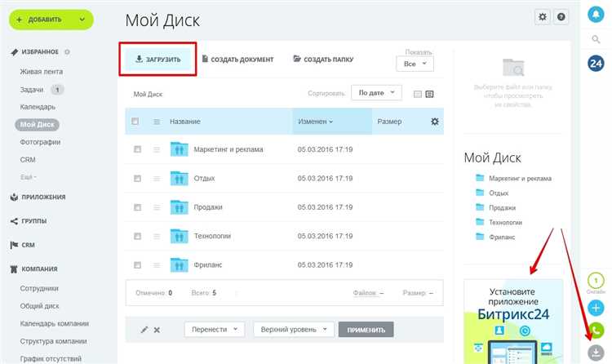Open the help question mark icon
Image resolution: width=612 pixels, height=364 pixels.
pos(561,17)
